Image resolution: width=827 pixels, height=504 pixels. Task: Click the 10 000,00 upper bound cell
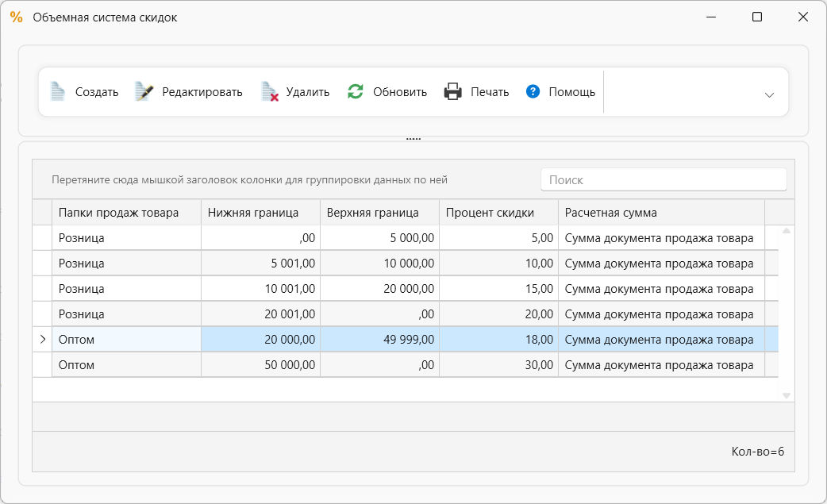coord(379,263)
